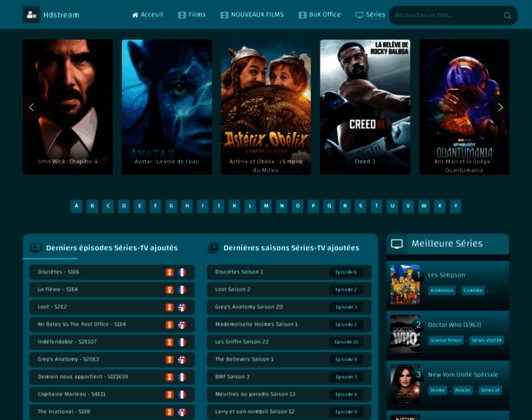Click OK.ru icon on Capitaine Marleau - S4E11
Viewport: 532px width, 420px height.
169,394
